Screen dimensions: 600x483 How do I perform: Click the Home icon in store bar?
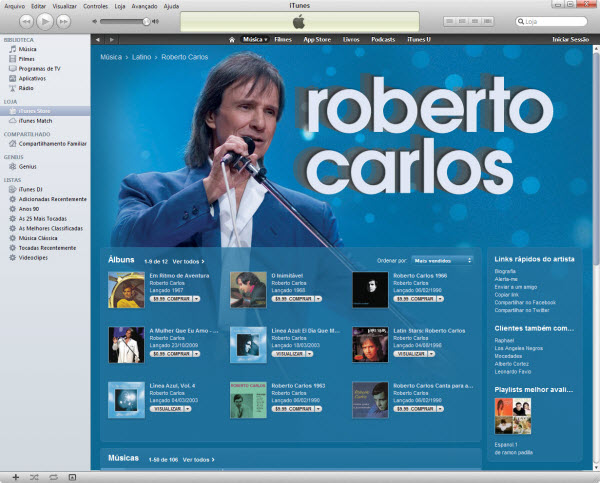point(231,39)
